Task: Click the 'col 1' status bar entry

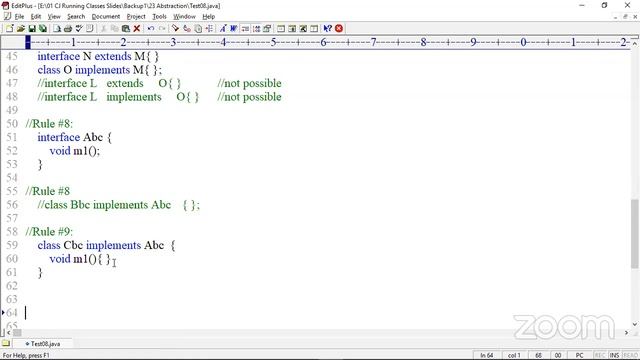Action: pos(514,355)
